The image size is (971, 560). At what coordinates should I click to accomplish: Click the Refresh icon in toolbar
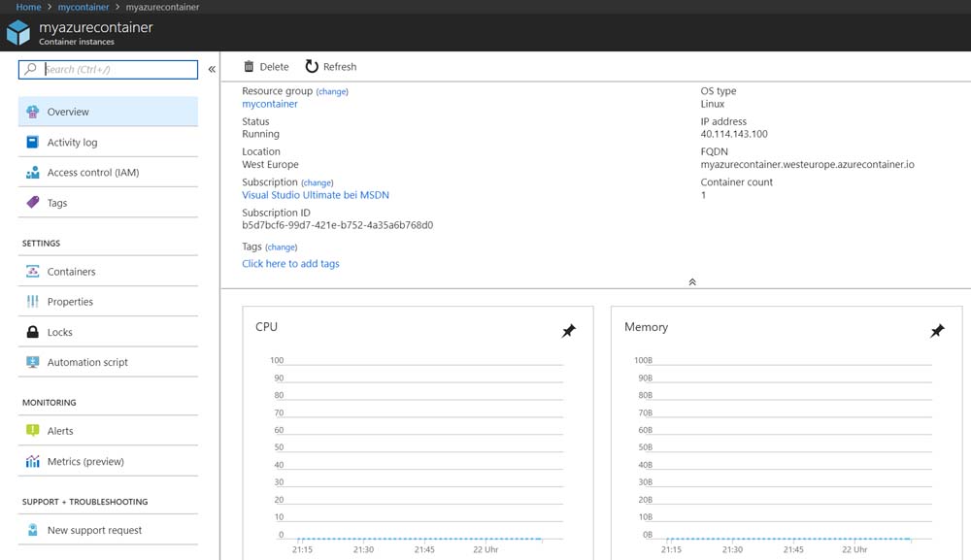point(312,67)
